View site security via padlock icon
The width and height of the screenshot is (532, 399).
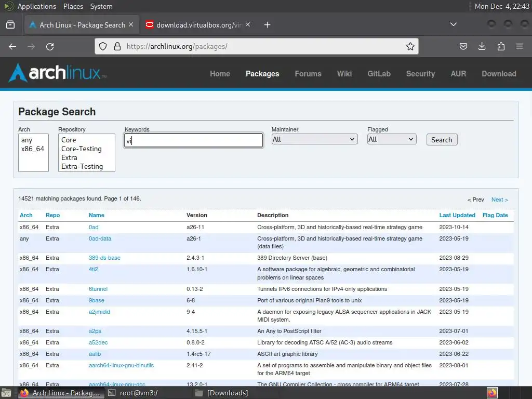point(117,46)
